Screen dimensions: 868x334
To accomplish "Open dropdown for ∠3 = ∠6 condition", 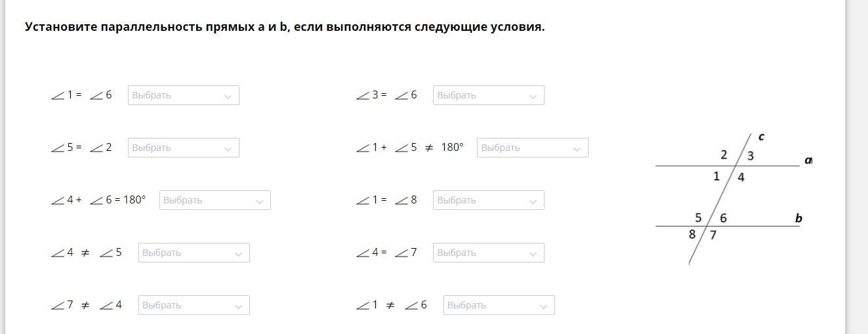I will (489, 95).
